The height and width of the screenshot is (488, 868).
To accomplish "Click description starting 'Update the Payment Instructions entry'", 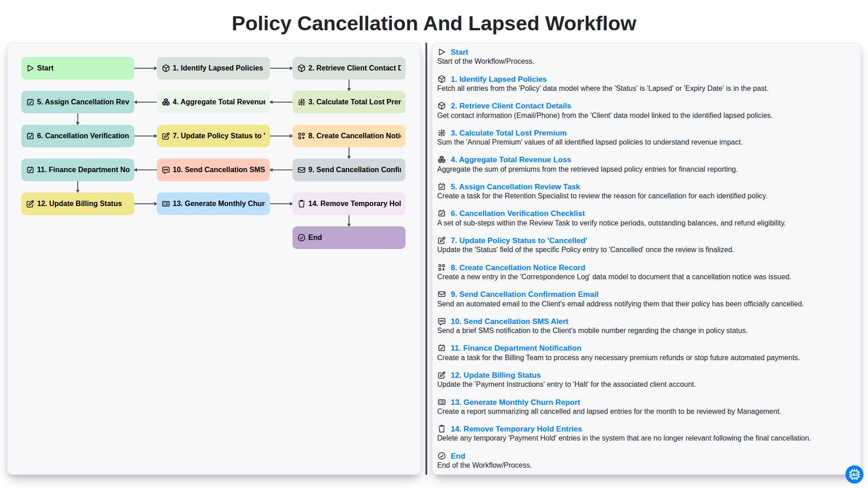I will pyautogui.click(x=566, y=385).
